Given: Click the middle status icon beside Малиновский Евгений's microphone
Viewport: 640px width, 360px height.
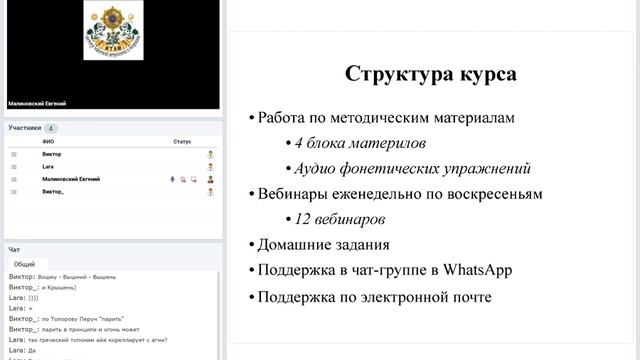Looking at the screenshot, I should pos(183,179).
